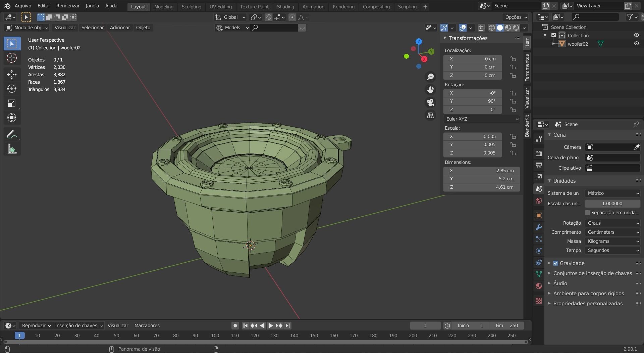644x353 pixels.
Task: Toggle the camera view icon
Action: (x=430, y=102)
